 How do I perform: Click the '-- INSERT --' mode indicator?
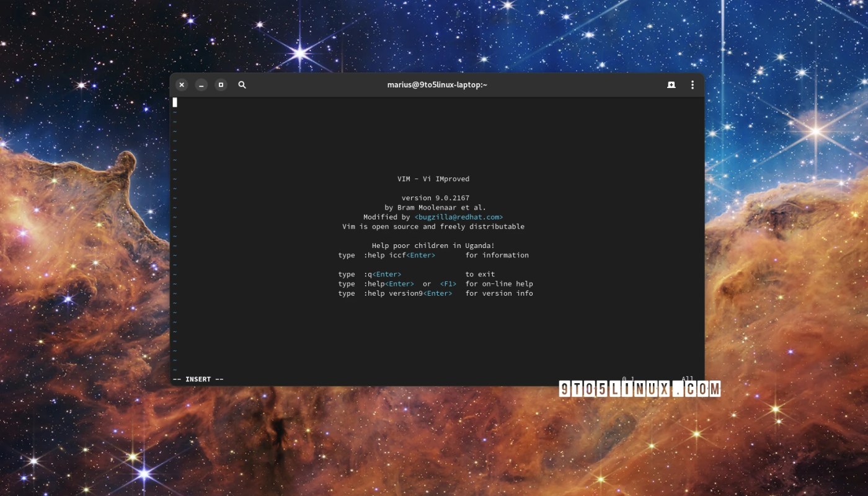[x=198, y=379]
